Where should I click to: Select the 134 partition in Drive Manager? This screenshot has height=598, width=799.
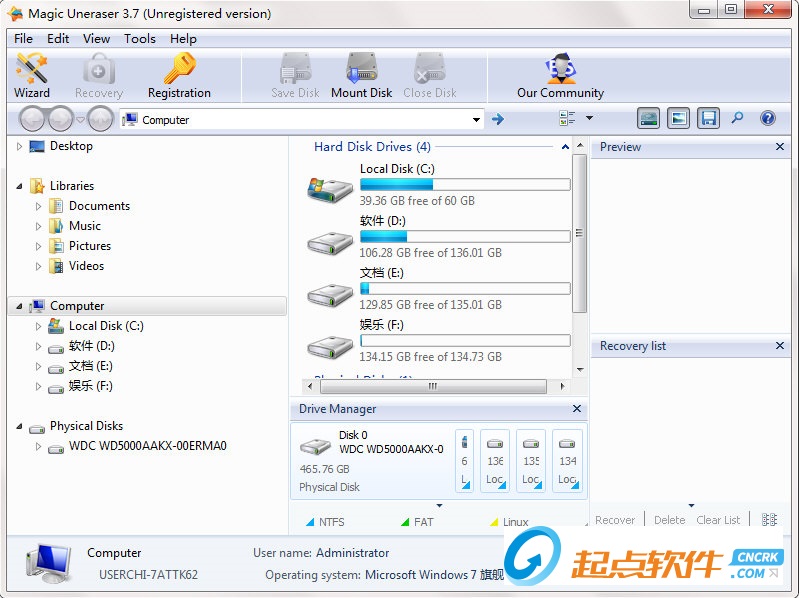[567, 460]
